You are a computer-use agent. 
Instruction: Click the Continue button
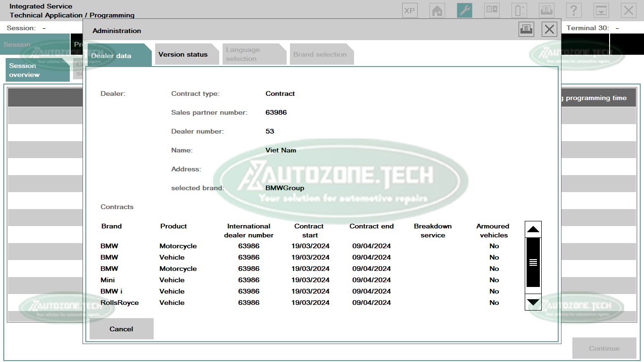604,348
